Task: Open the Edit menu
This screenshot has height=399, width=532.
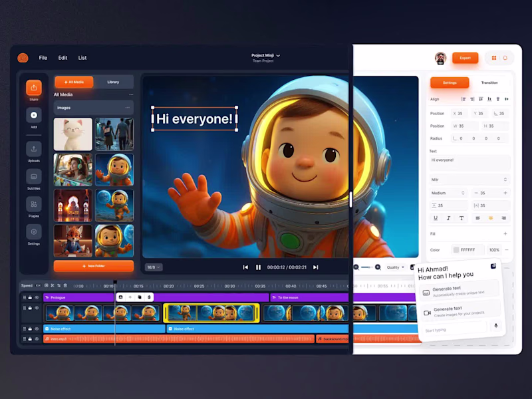Action: click(63, 58)
